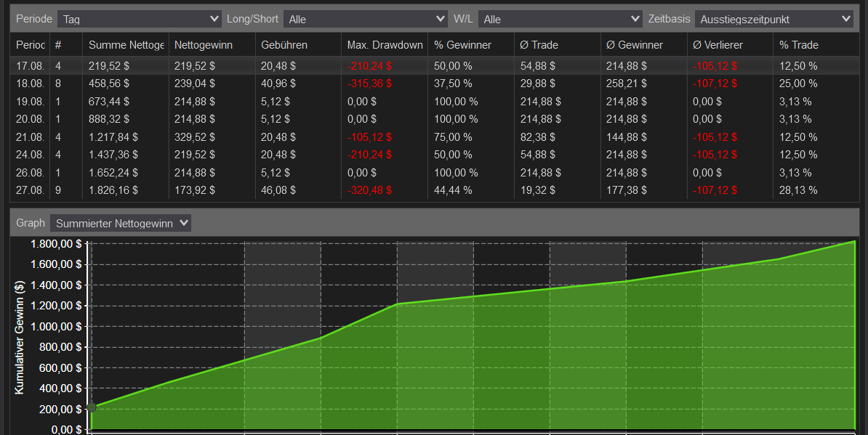Click the 888,32 $ cumulative cell
Viewport: 868px width, 435px height.
coord(109,119)
